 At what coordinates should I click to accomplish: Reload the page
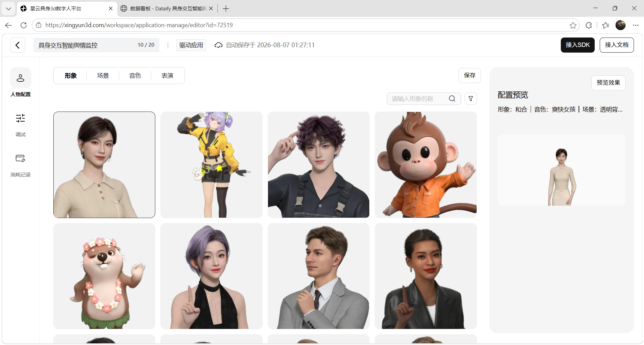tap(23, 25)
